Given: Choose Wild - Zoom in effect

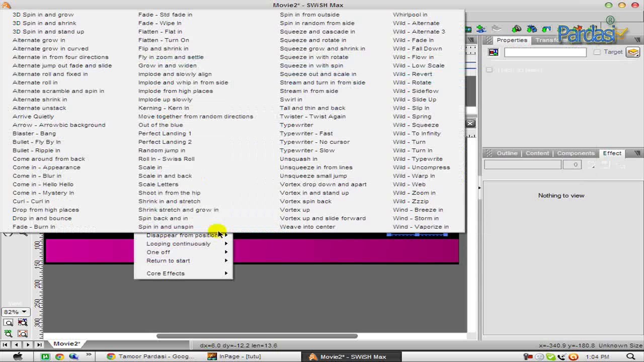Looking at the screenshot, I should click(414, 193).
